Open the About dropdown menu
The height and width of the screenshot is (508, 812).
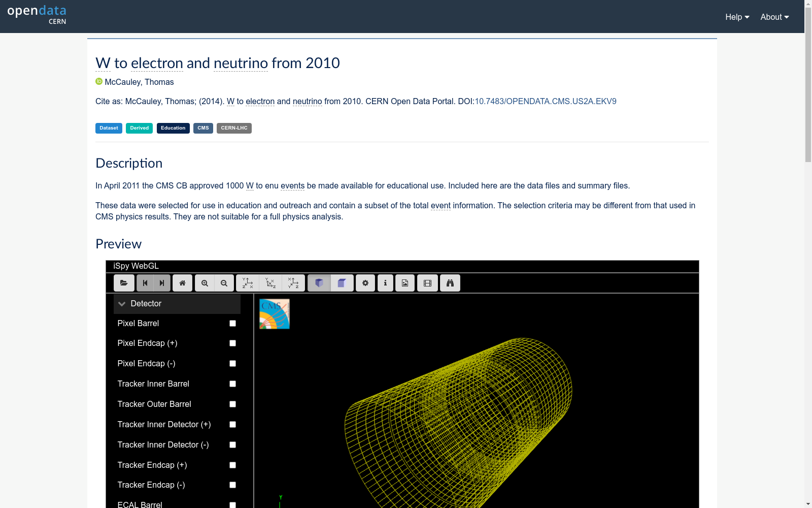775,17
